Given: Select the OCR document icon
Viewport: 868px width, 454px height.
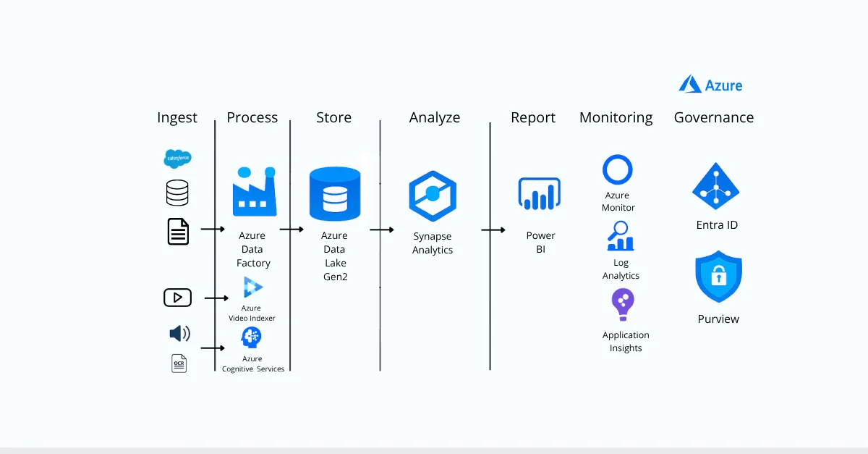Looking at the screenshot, I should tap(179, 363).
